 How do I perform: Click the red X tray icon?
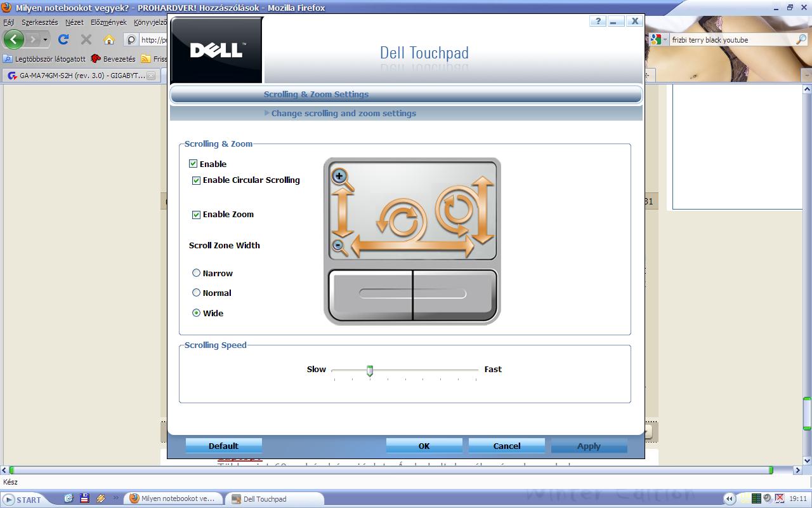point(779,499)
